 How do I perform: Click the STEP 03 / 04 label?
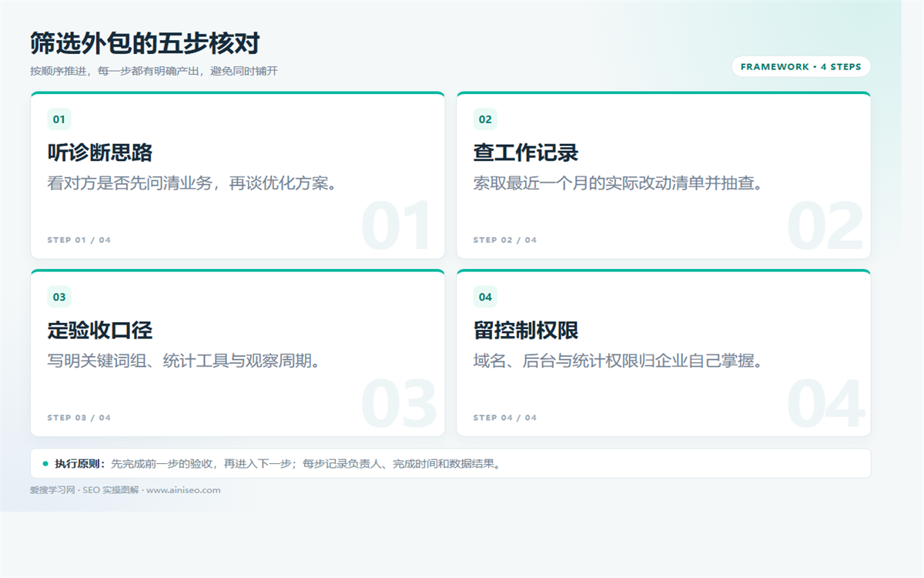79,418
